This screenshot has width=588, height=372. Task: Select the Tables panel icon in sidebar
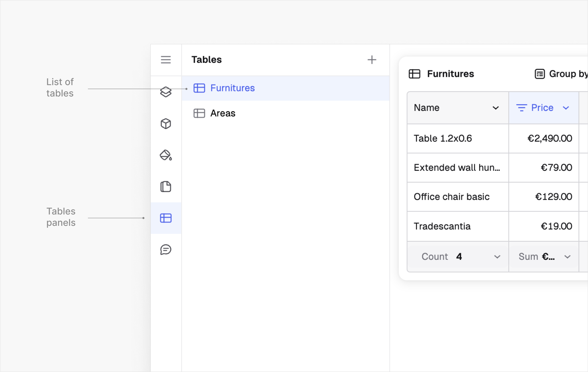[166, 218]
